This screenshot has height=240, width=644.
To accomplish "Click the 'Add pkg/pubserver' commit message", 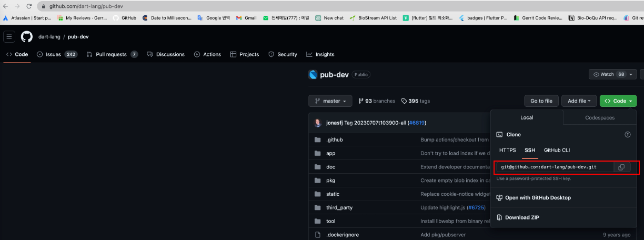I will [x=443, y=235].
